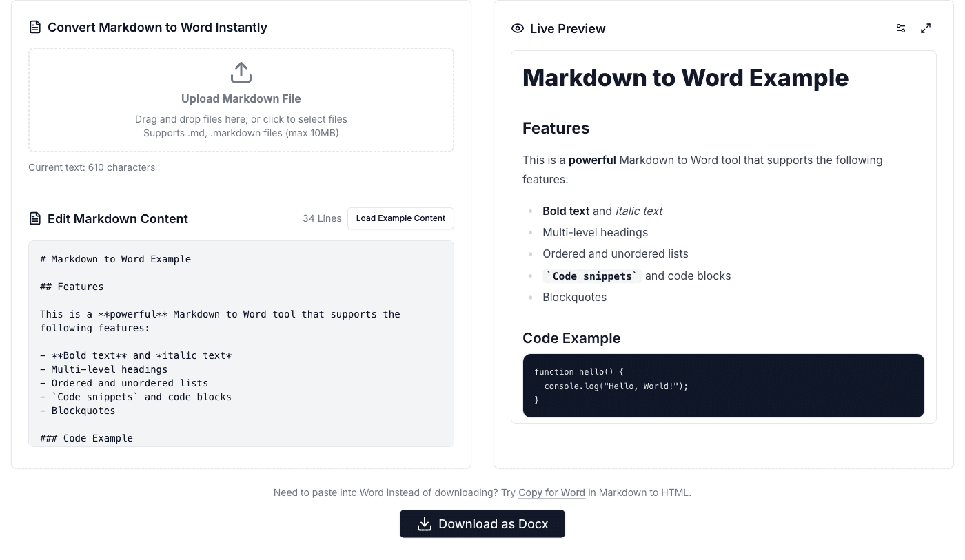Click the 'Blockquotes' bullet in preview
This screenshot has height=560, width=965.
(x=574, y=297)
